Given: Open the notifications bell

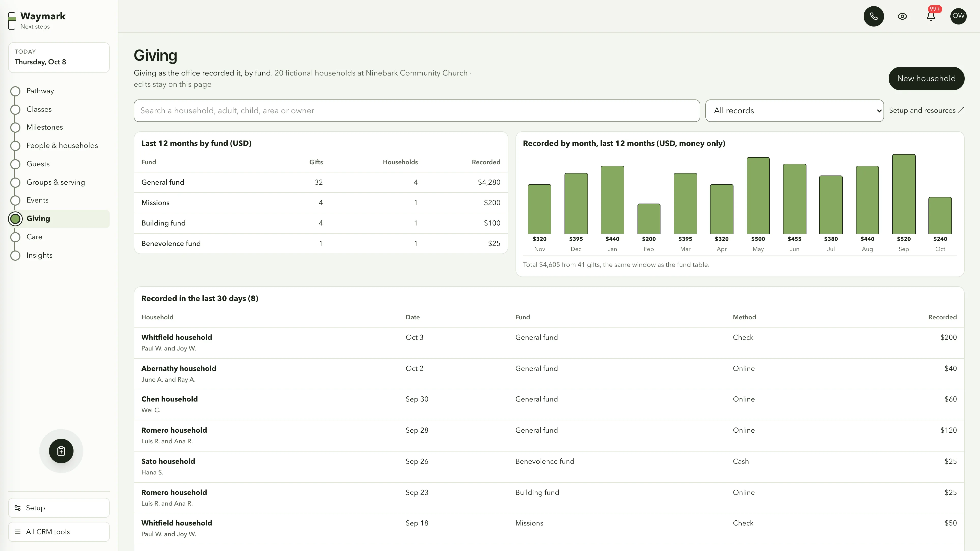Looking at the screenshot, I should [930, 16].
